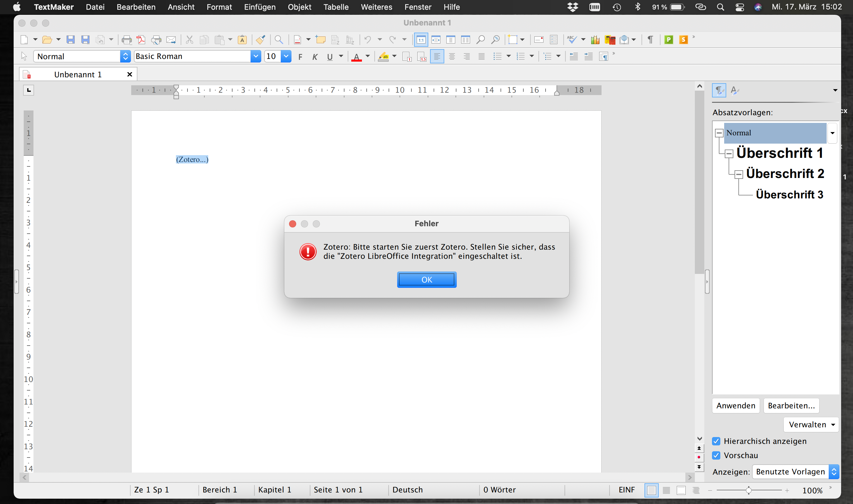Open thesaurus books icon

pos(595,40)
